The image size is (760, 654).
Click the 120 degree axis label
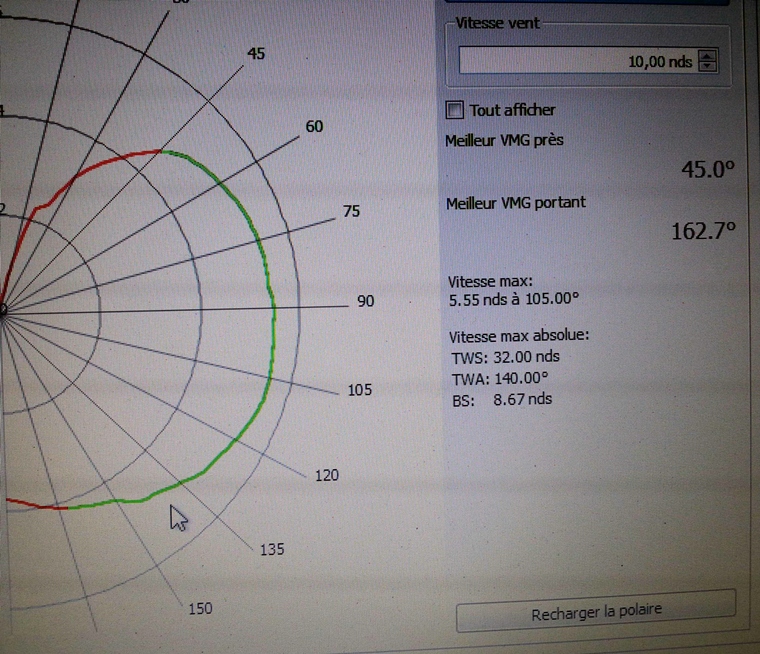point(326,476)
